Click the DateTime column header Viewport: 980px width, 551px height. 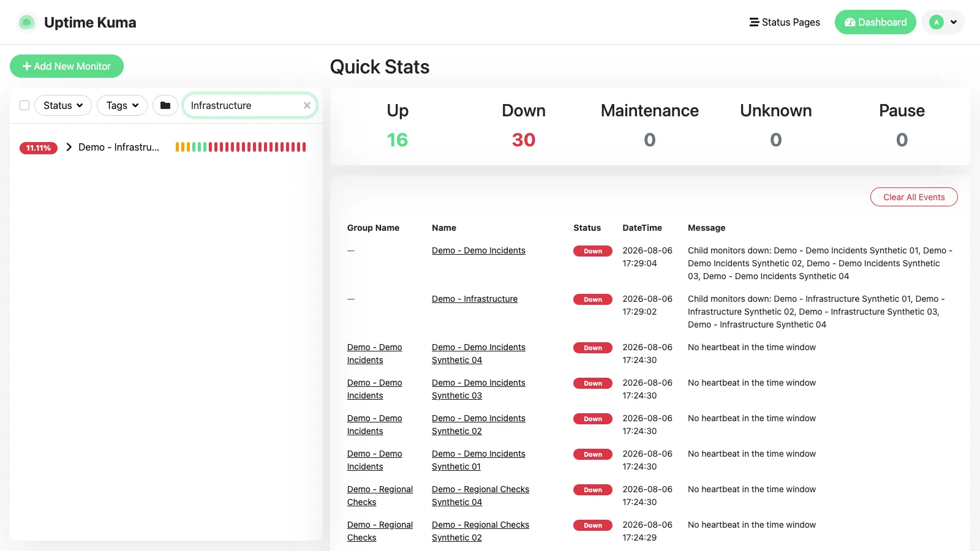tap(642, 228)
